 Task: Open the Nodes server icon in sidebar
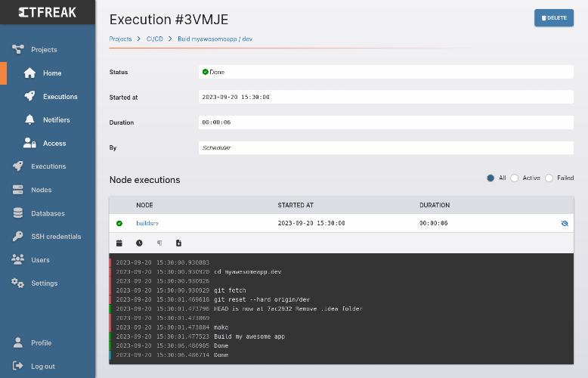17,190
